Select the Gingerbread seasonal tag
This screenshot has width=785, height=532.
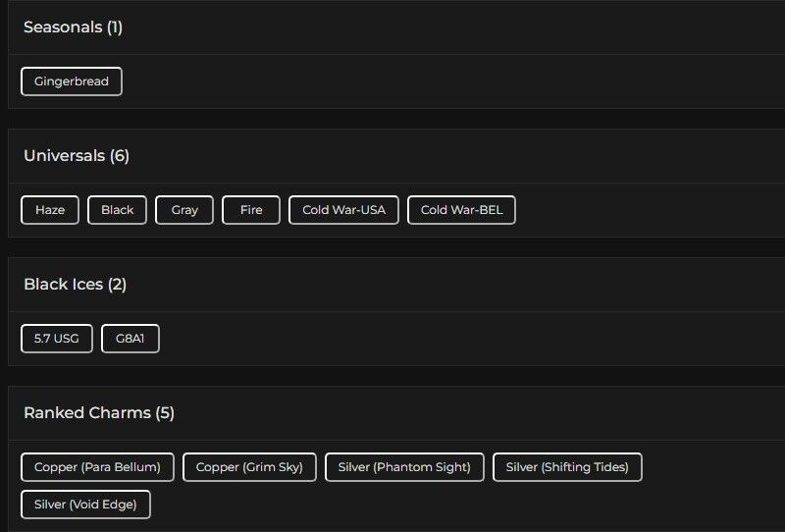point(72,81)
